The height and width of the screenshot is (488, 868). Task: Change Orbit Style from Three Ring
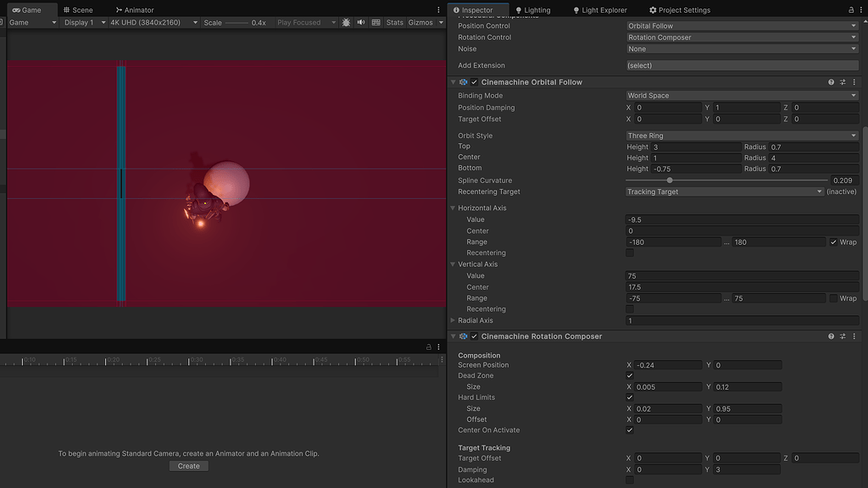click(x=742, y=135)
